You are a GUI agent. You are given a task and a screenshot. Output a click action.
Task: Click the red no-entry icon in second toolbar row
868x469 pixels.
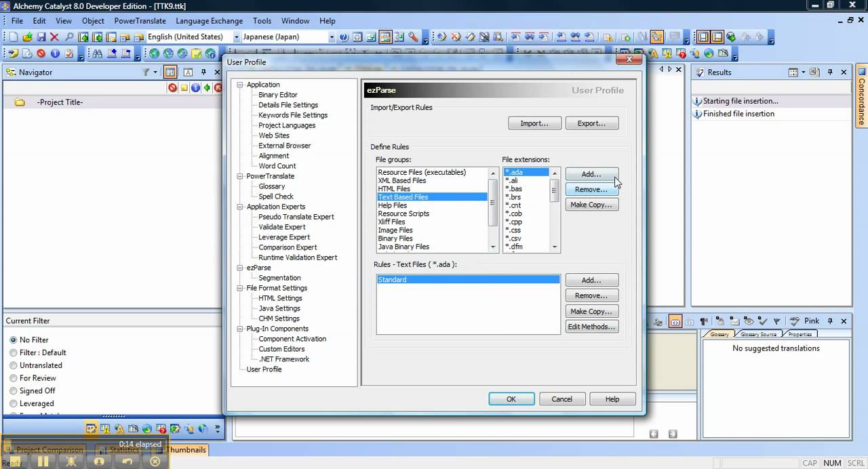tap(41, 54)
